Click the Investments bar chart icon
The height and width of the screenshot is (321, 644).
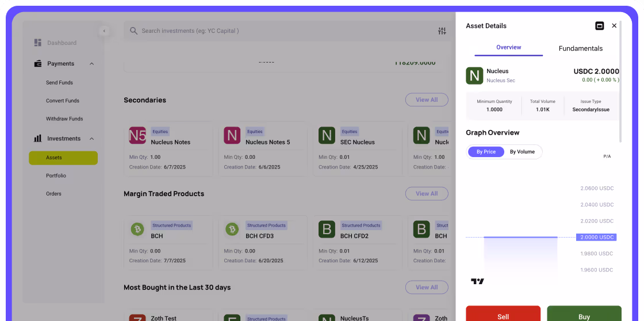point(38,139)
